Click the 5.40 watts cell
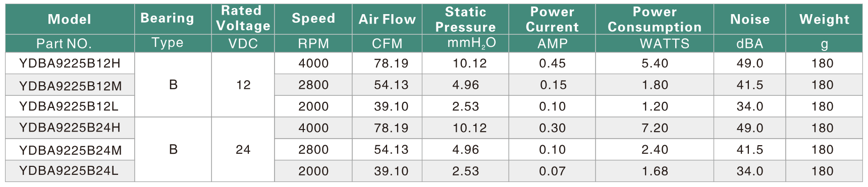 click(x=655, y=63)
